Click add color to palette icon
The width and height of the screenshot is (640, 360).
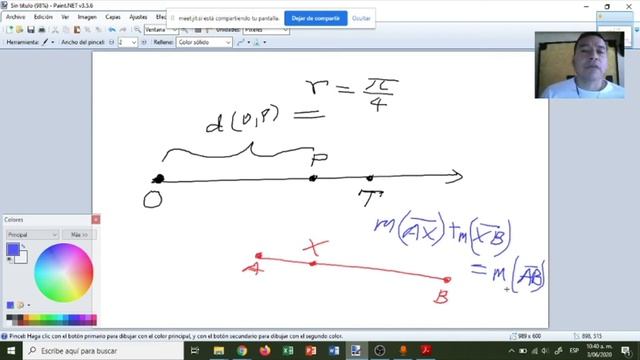point(10,305)
